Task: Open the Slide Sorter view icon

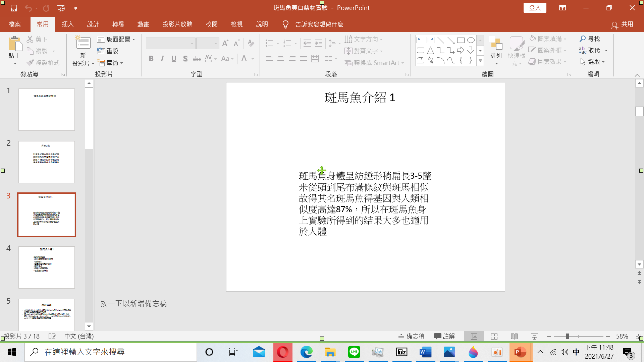Action: pyautogui.click(x=494, y=336)
